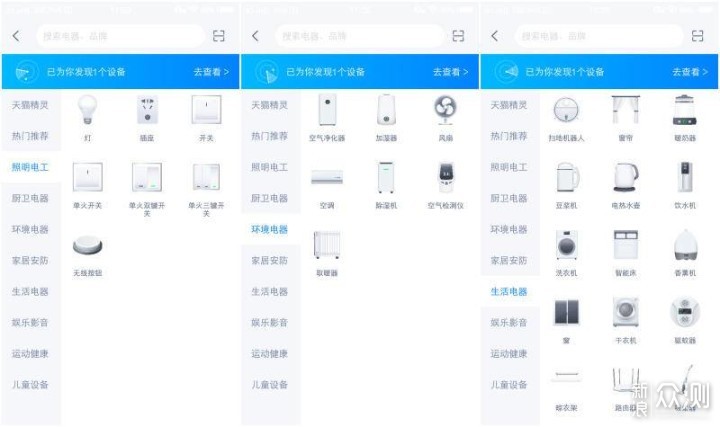Screen dimensions: 720x427
Task: Open highlighted 生活电器 category tab
Action: coord(509,291)
